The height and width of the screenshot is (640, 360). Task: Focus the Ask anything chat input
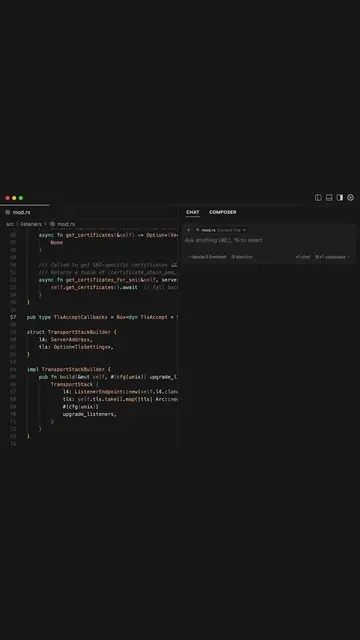click(224, 240)
